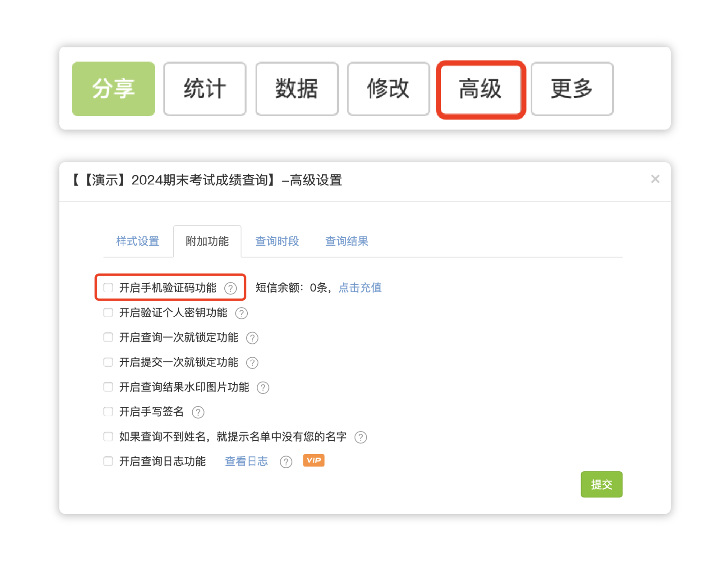Click the 修改 button
Viewport: 728px width, 564px height.
click(x=388, y=89)
